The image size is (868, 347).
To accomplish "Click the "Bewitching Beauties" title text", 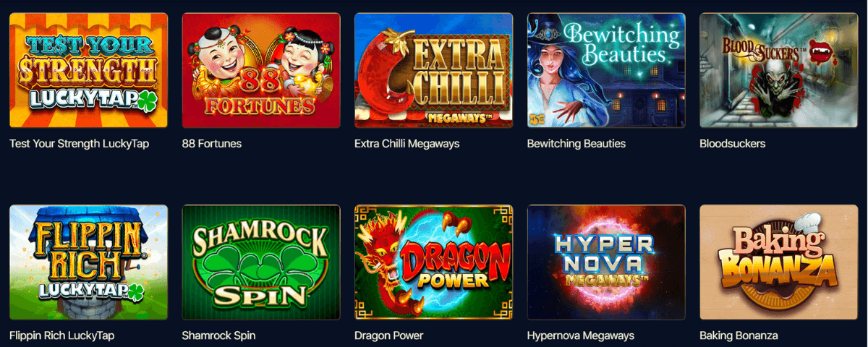I will coord(576,143).
